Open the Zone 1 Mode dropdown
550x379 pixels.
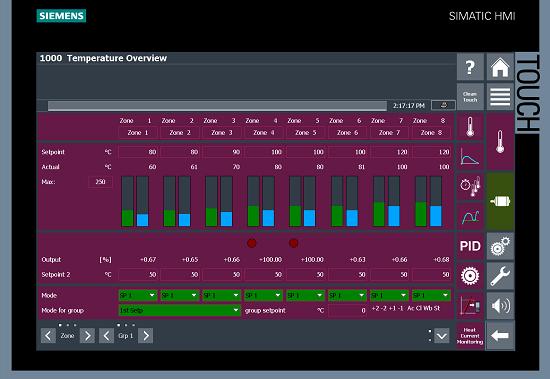tap(138, 295)
